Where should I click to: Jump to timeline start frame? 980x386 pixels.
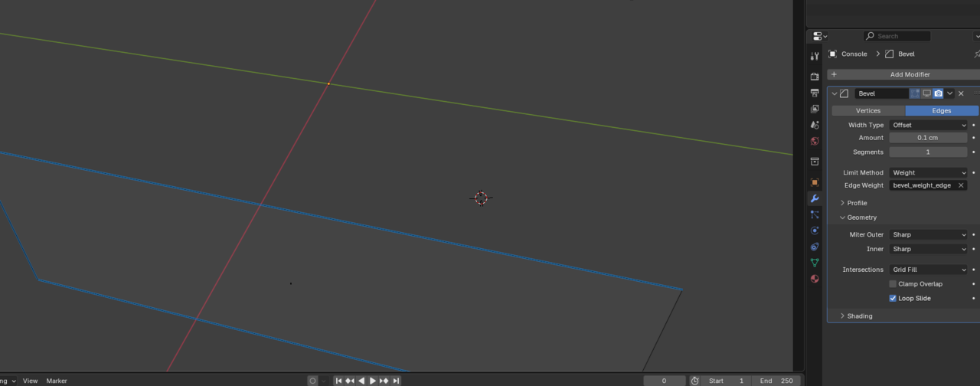[338, 381]
